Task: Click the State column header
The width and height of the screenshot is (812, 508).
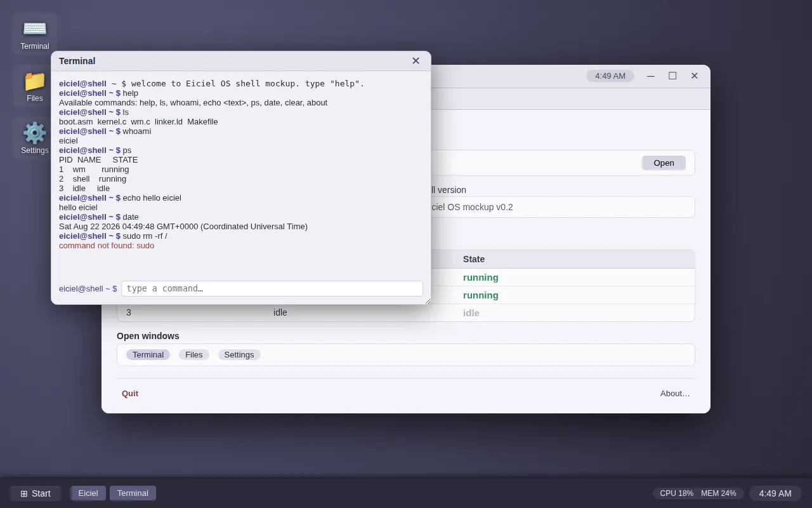Action: (x=474, y=259)
